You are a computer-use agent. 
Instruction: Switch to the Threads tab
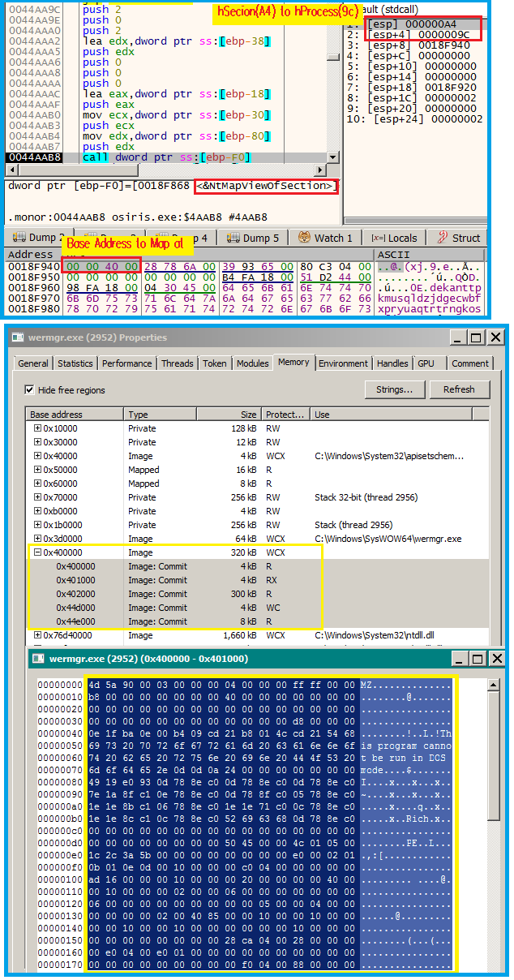tap(176, 363)
